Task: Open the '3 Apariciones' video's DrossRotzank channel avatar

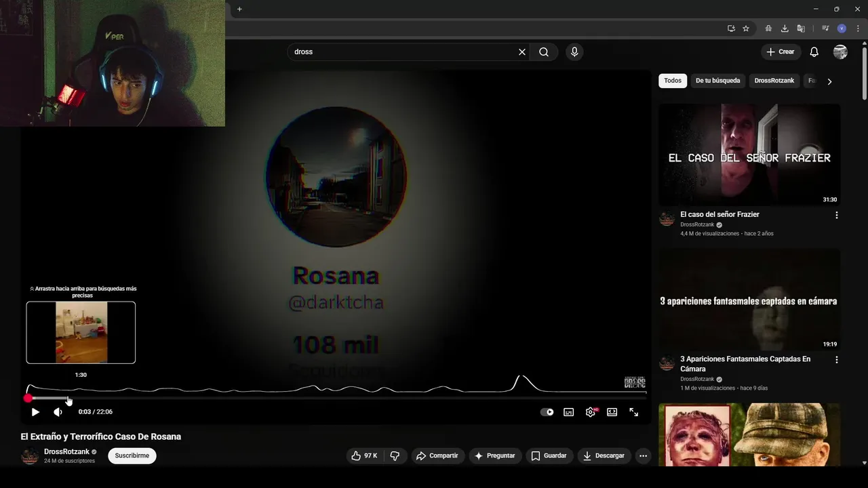Action: [x=667, y=363]
